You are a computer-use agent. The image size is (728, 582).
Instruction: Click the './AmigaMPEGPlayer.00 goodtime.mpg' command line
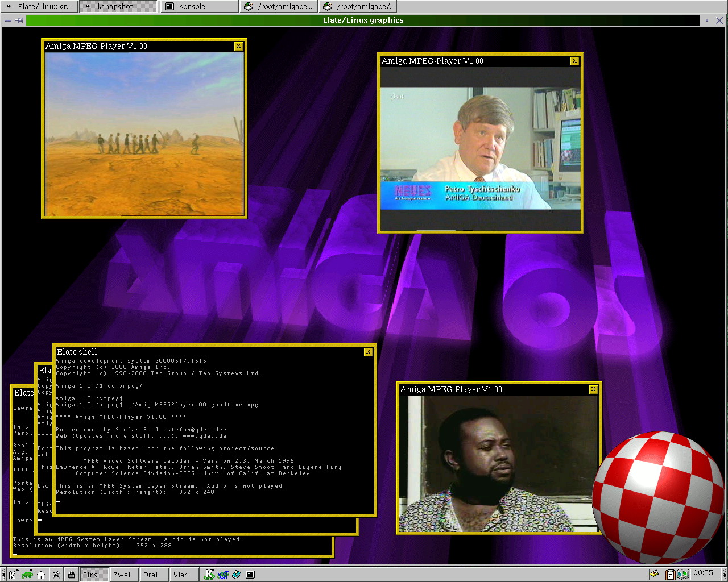coord(157,405)
